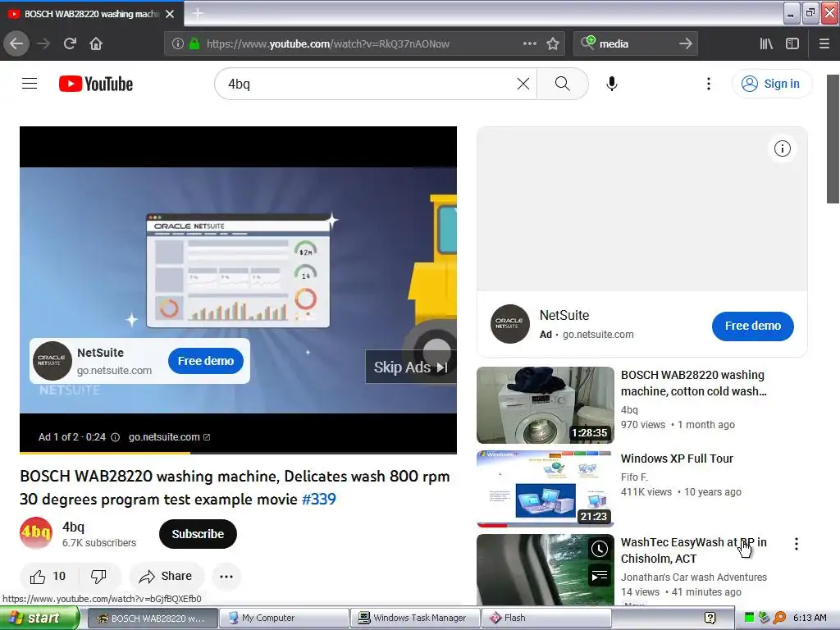Open page actions three-dot menu in address bar
Image resolution: width=840 pixels, height=630 pixels.
(529, 44)
